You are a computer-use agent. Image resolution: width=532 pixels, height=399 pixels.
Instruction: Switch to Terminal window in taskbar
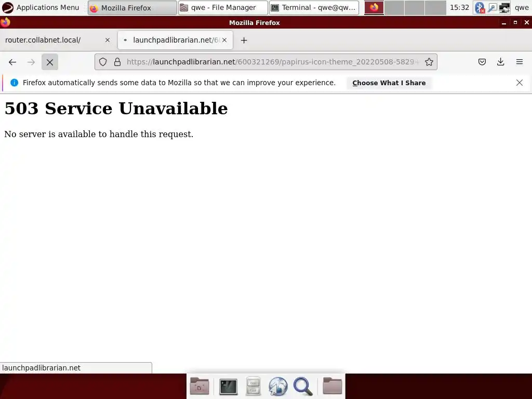pos(314,7)
